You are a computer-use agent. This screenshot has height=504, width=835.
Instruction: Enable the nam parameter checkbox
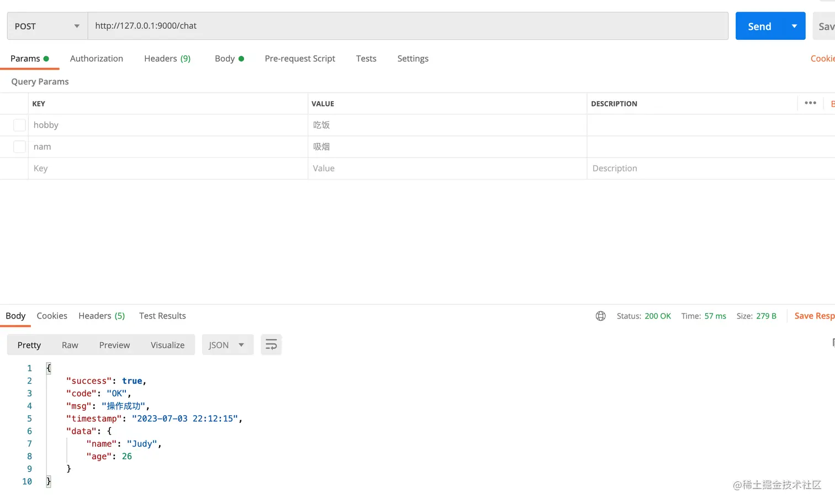(x=19, y=147)
